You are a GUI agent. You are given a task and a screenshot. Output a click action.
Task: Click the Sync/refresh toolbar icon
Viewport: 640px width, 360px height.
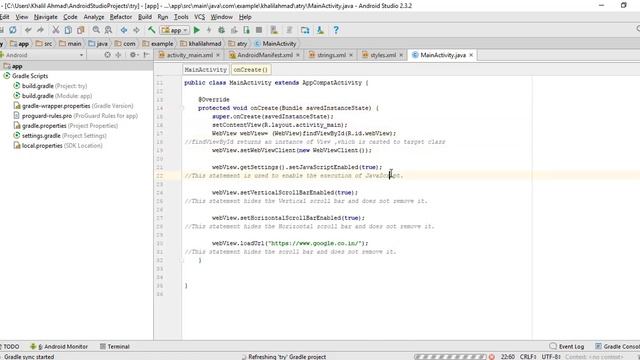pyautogui.click(x=13, y=30)
